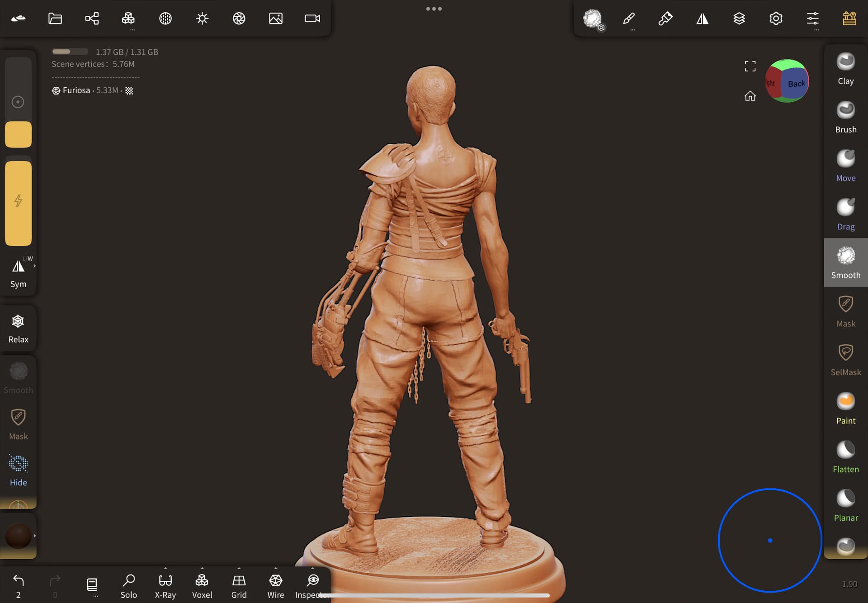Toggle Solo mode
The height and width of the screenshot is (603, 868).
129,587
